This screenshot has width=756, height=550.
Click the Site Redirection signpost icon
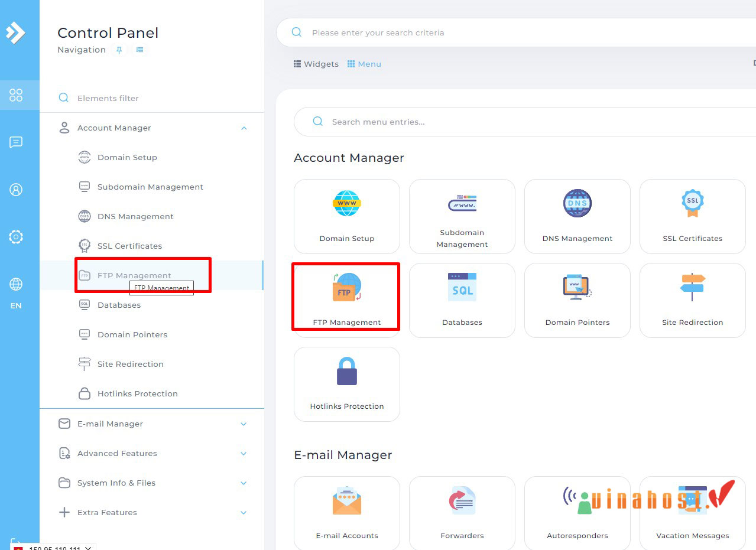coord(693,288)
